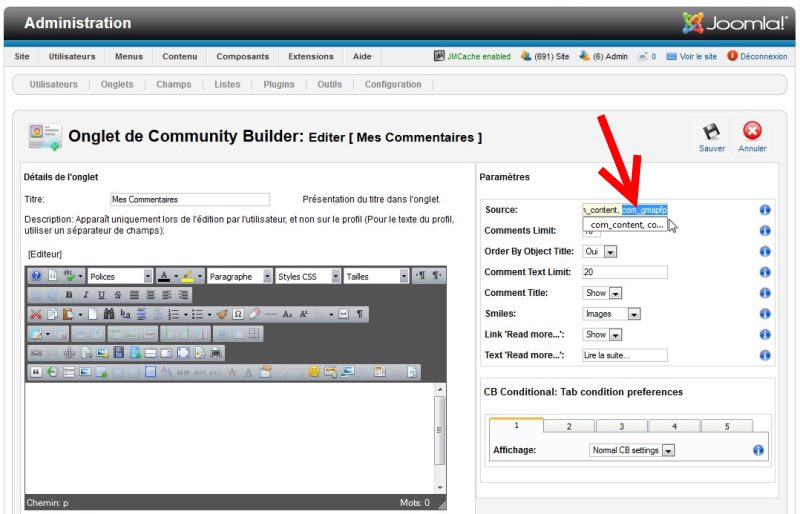The width and height of the screenshot is (800, 514).
Task: Insert a smiley emoticon
Action: [314, 372]
